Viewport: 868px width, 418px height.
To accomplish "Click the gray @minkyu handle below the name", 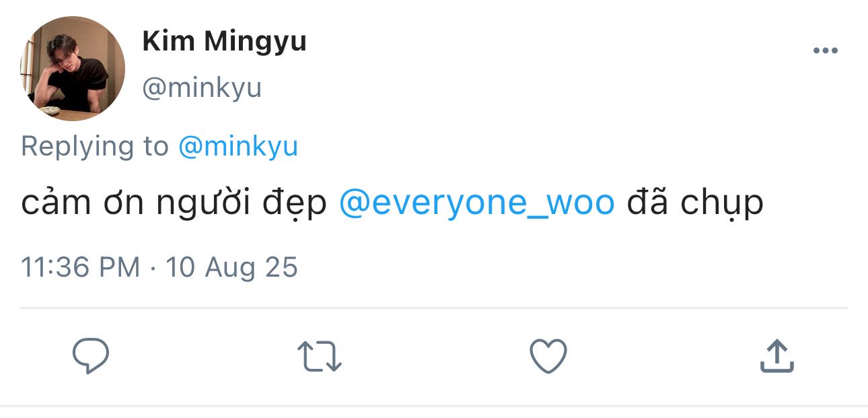I will click(202, 88).
